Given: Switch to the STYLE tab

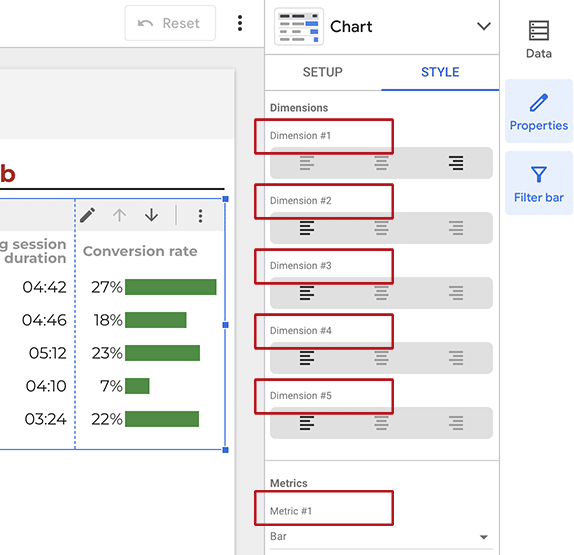Looking at the screenshot, I should [x=440, y=72].
